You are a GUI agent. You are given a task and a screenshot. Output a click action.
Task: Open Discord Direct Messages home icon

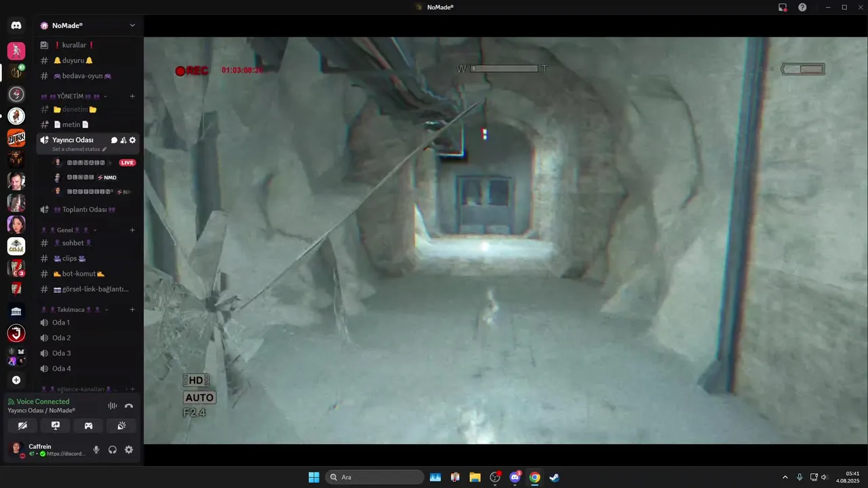click(x=16, y=26)
